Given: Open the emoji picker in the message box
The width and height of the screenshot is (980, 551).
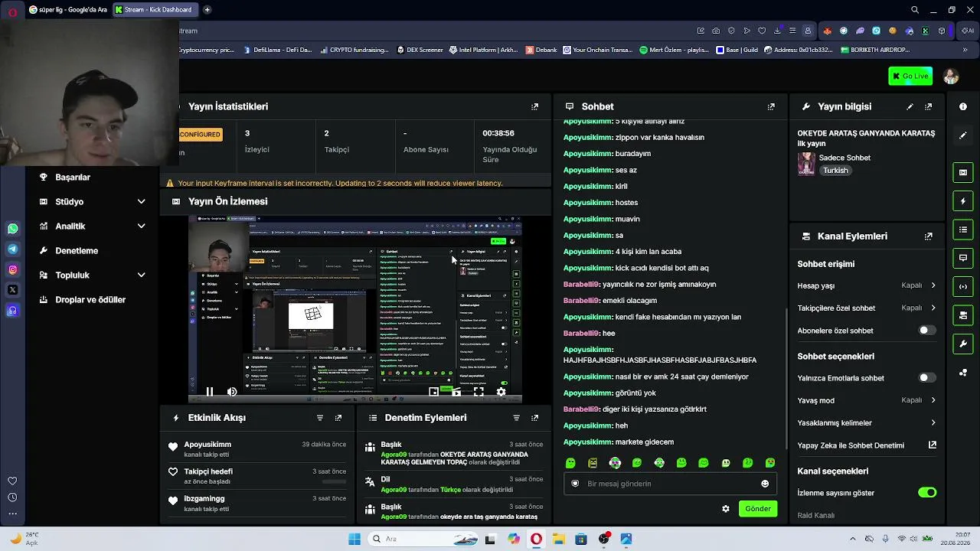Looking at the screenshot, I should tap(765, 484).
